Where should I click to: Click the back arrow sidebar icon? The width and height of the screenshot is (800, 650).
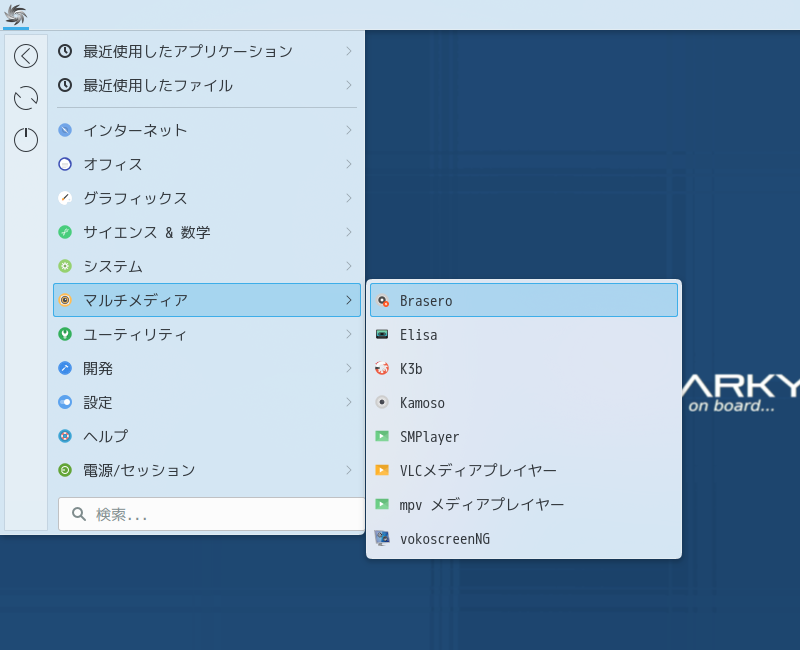26,56
